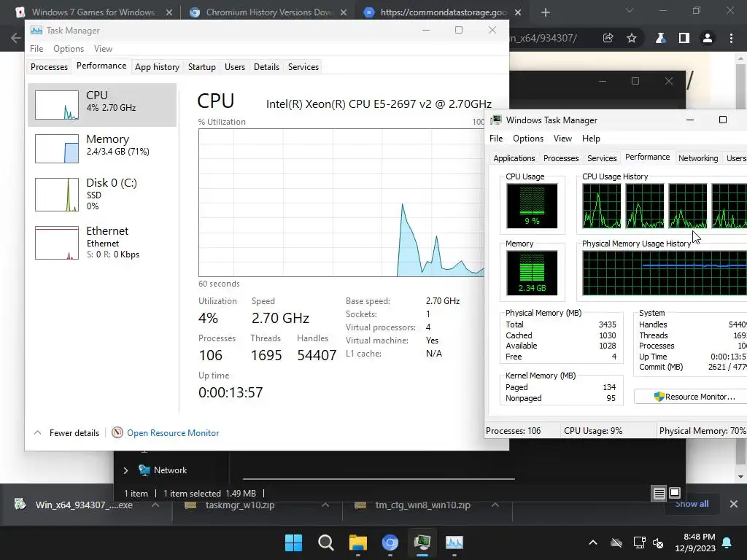Click the browser back arrow
Image resolution: width=747 pixels, height=560 pixels.
16,38
